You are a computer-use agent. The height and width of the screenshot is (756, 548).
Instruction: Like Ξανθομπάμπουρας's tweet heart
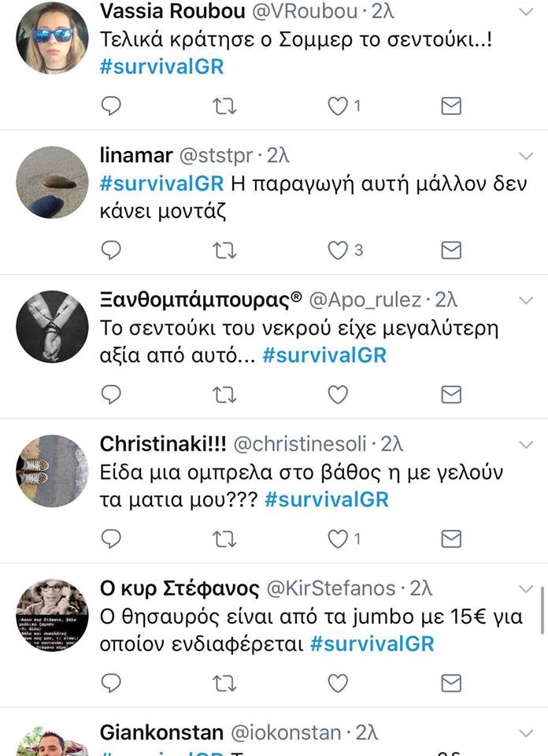click(x=338, y=395)
